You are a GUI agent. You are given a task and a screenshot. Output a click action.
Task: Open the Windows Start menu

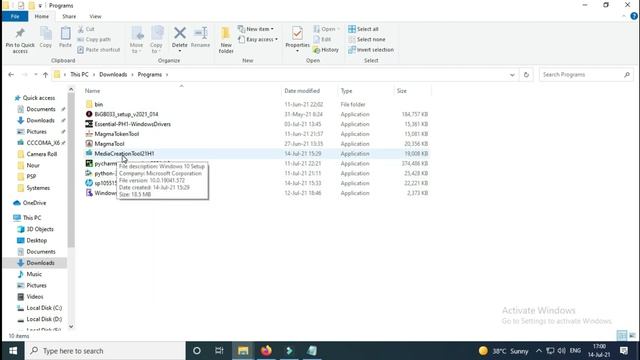pos(13,351)
